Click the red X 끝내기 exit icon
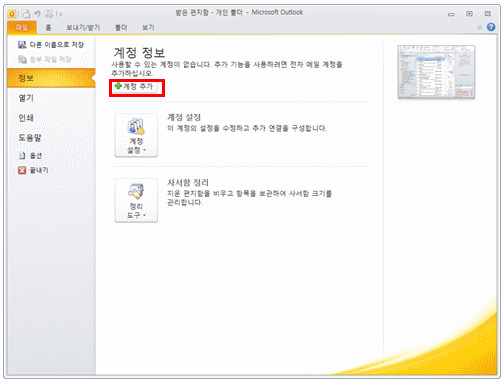 22,170
